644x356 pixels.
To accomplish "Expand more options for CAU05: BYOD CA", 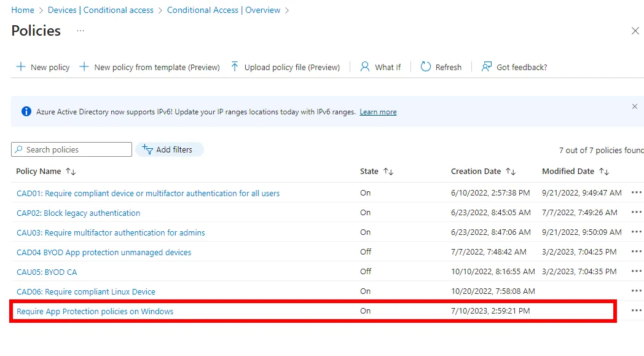I will click(636, 272).
